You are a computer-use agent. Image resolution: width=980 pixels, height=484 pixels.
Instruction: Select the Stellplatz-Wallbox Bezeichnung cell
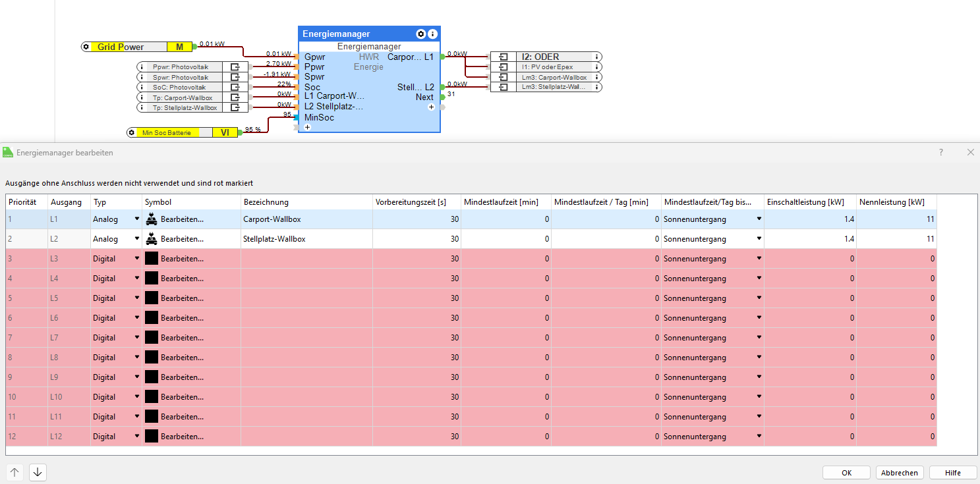click(306, 239)
